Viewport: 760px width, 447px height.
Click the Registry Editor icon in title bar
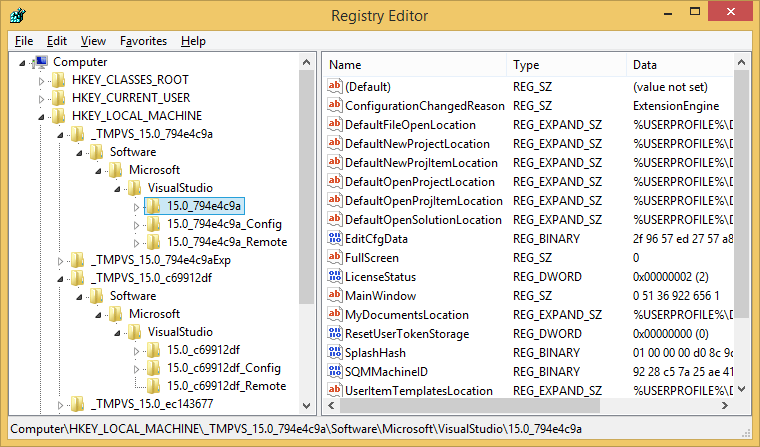pyautogui.click(x=19, y=15)
